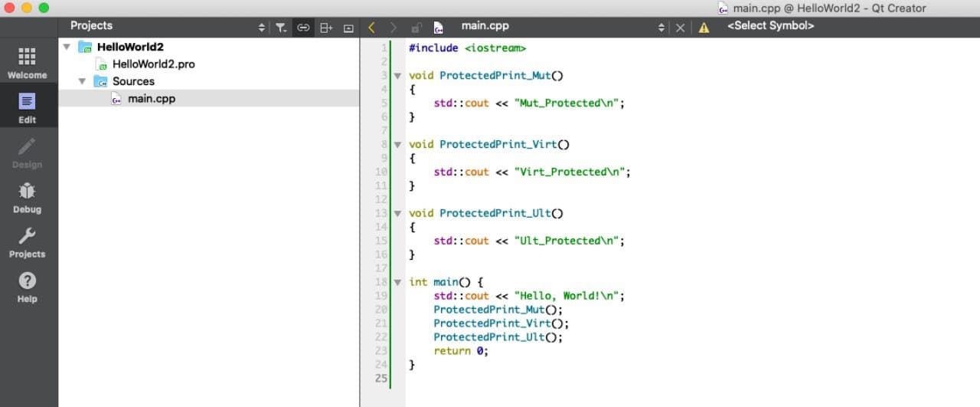Switch to Edit mode

(x=28, y=107)
